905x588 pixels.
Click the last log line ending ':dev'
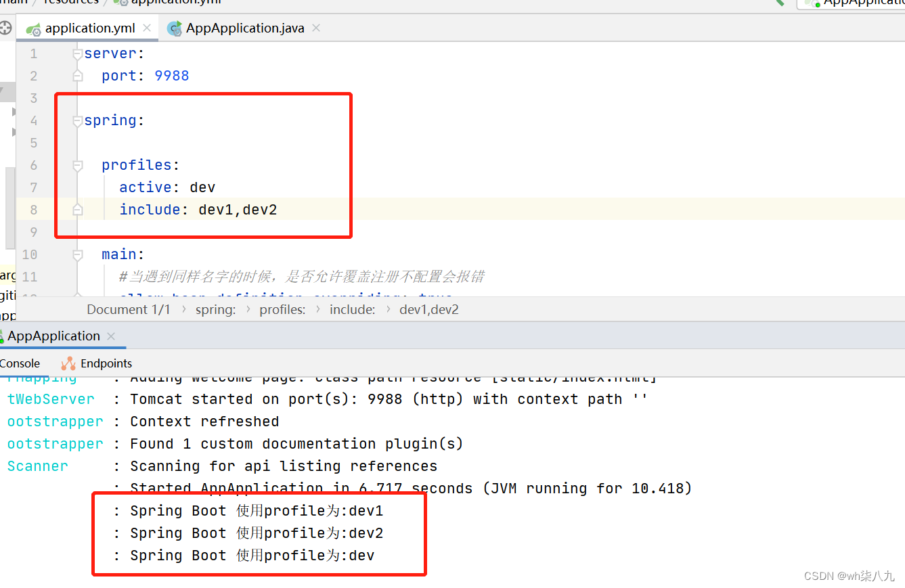coord(252,556)
